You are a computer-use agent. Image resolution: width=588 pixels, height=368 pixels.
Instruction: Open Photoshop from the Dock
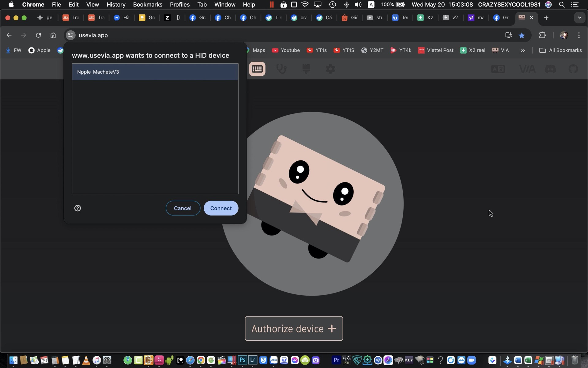tap(242, 360)
